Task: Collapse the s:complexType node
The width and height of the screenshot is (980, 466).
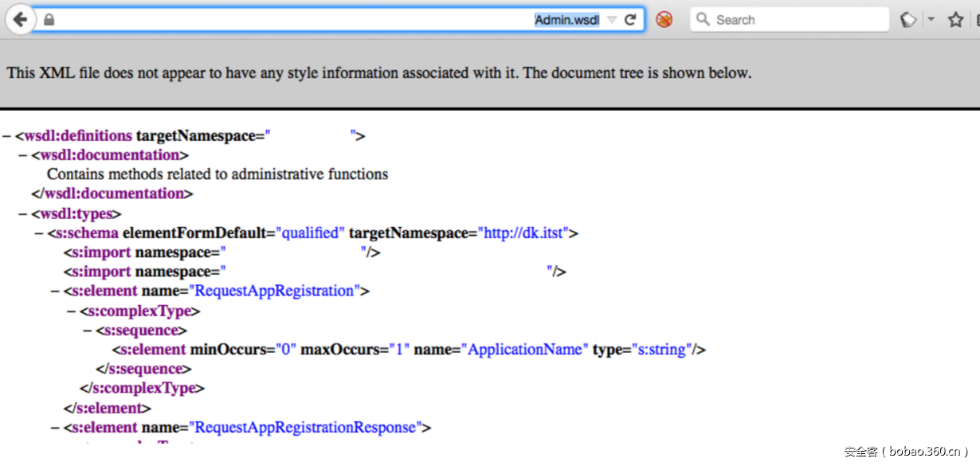Action: (71, 311)
